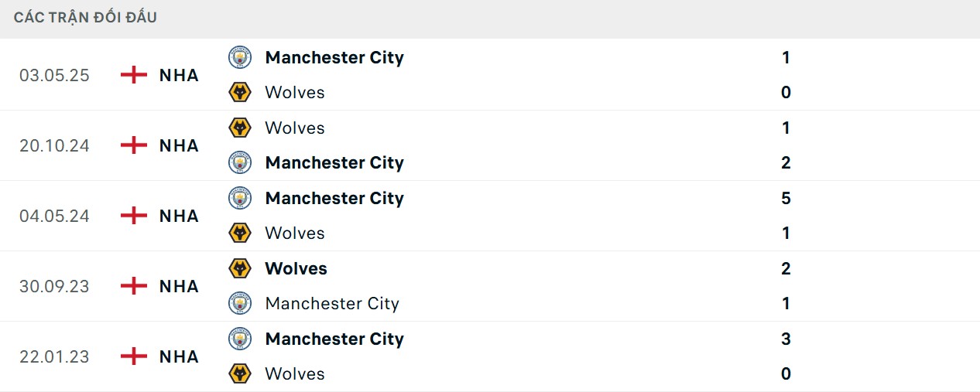Open bold Wolves name in 30.09.23 match
This screenshot has width=980, height=392.
tap(296, 268)
